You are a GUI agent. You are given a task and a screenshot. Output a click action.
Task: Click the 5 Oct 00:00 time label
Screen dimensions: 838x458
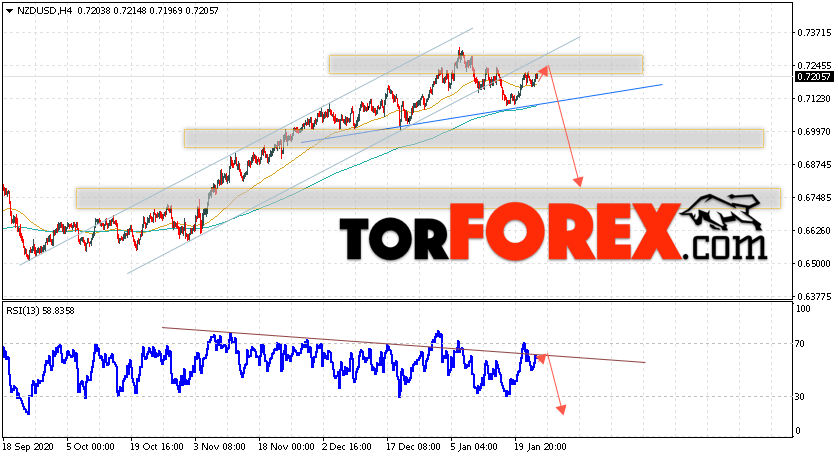pos(90,447)
